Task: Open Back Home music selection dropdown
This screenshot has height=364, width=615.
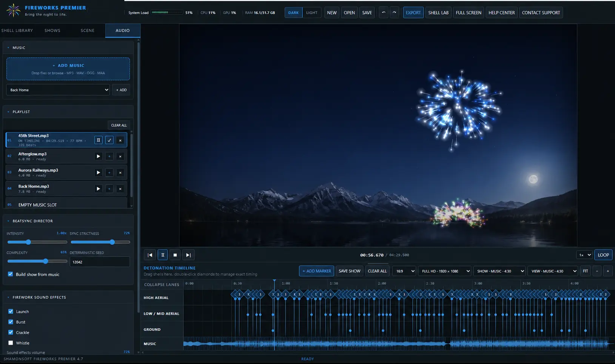Action: tap(58, 90)
